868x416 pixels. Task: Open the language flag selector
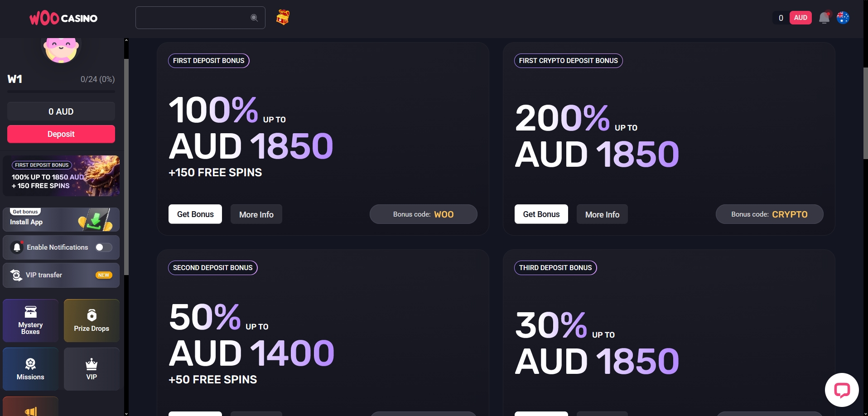843,18
